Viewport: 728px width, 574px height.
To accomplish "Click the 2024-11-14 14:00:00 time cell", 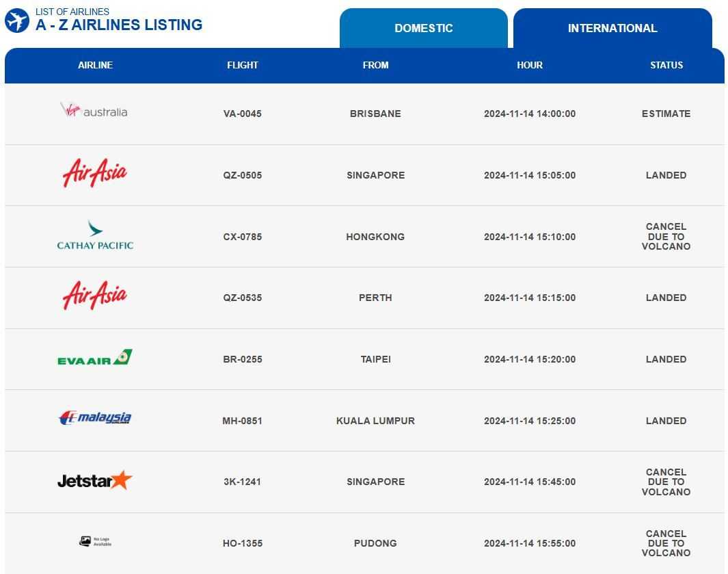I will coord(530,114).
